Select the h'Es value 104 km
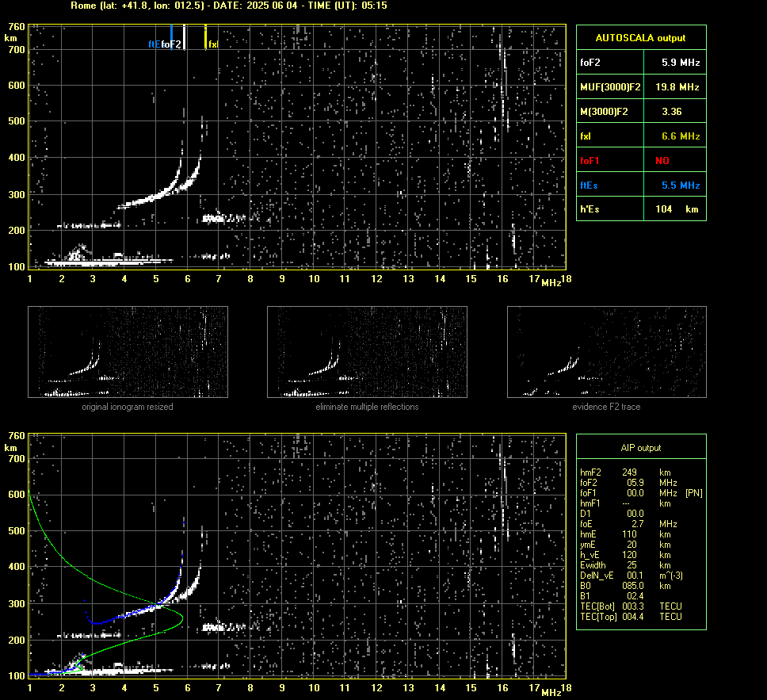 tap(677, 209)
